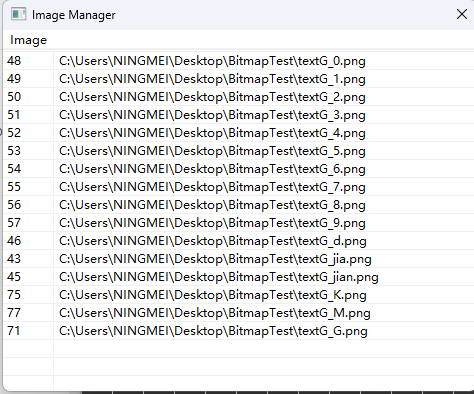Close the Image Manager window
Image resolution: width=474 pixels, height=394 pixels.
tap(462, 14)
